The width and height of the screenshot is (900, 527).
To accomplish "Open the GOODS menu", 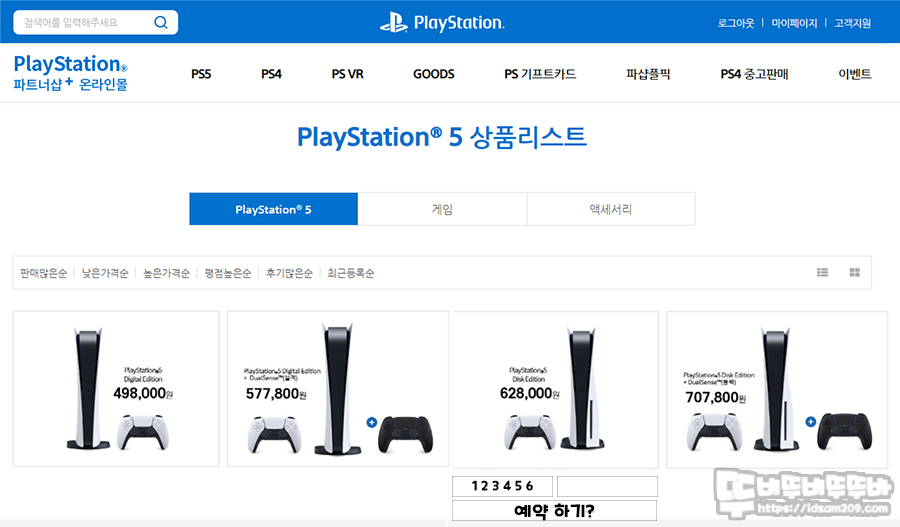I will pyautogui.click(x=433, y=74).
